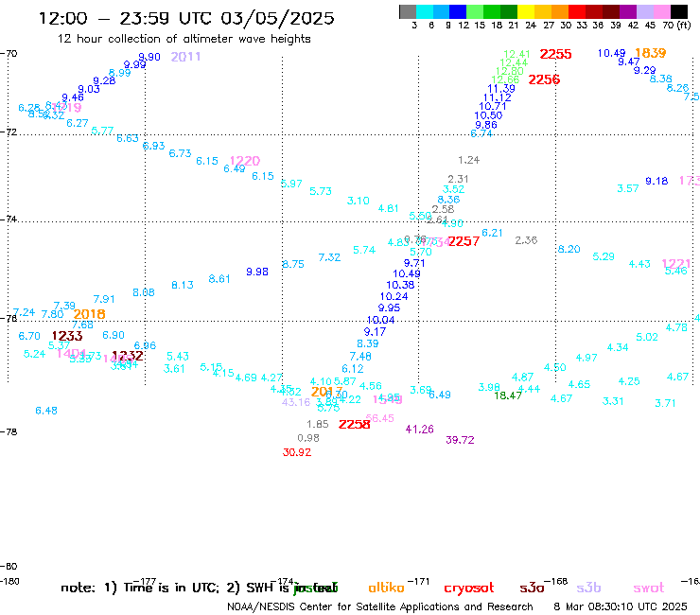Click the -180 longitude axis label
700x615 pixels.
pos(9,582)
